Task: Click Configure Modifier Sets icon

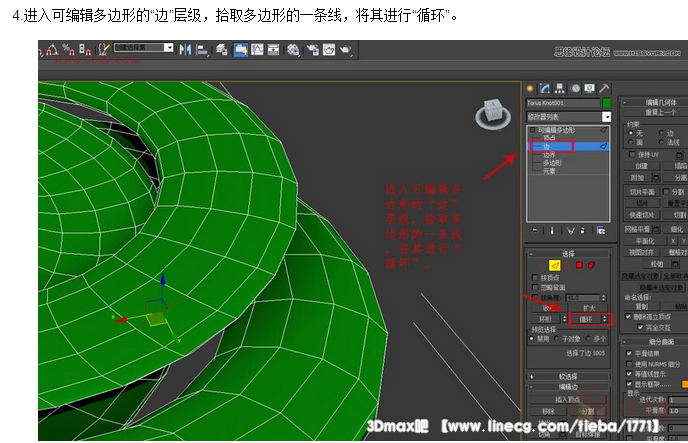Action: [601, 230]
